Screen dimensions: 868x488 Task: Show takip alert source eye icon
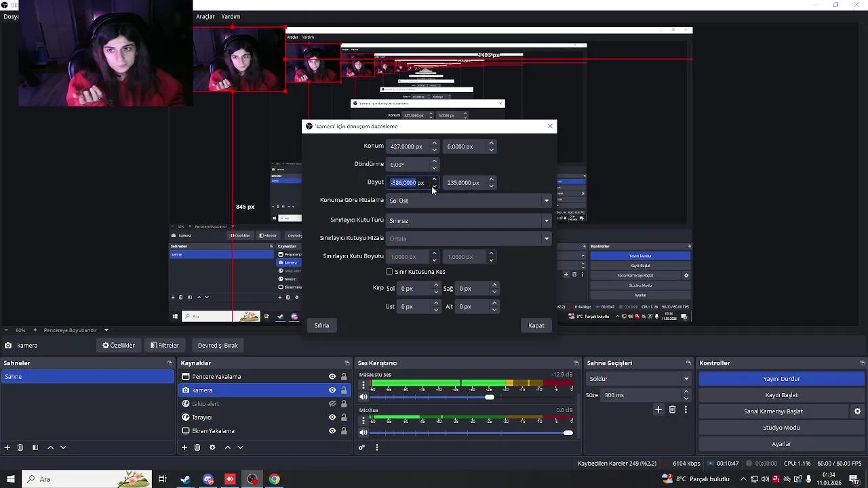tap(332, 404)
